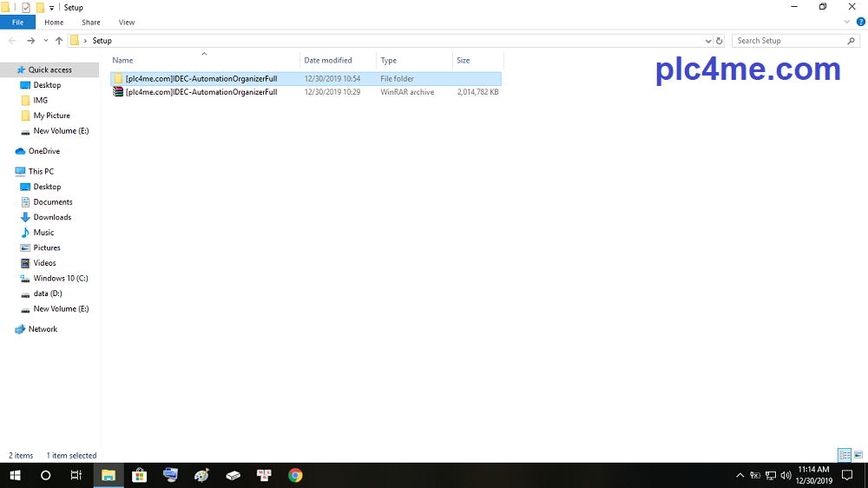Open Microsoft Store from the taskbar
This screenshot has width=868, height=488.
tap(139, 475)
